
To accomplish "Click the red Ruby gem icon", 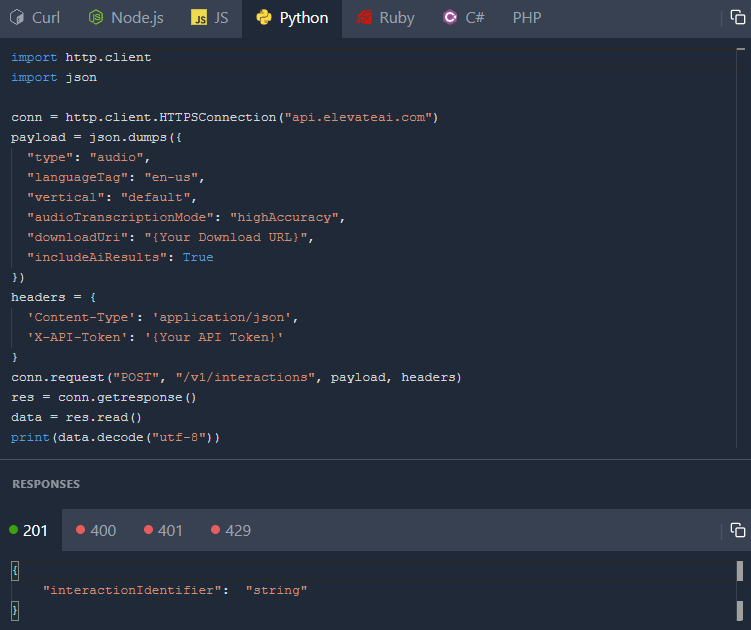I will click(364, 18).
